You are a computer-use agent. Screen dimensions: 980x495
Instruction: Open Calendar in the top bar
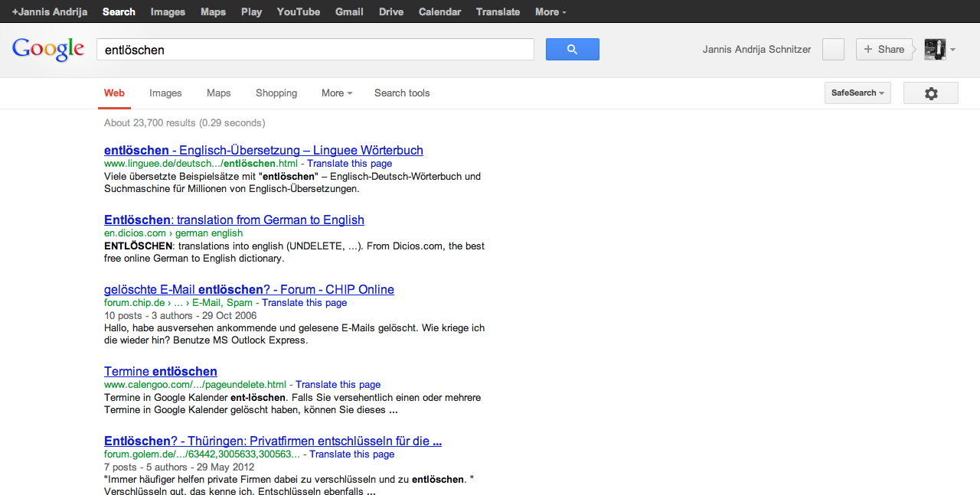[x=439, y=11]
